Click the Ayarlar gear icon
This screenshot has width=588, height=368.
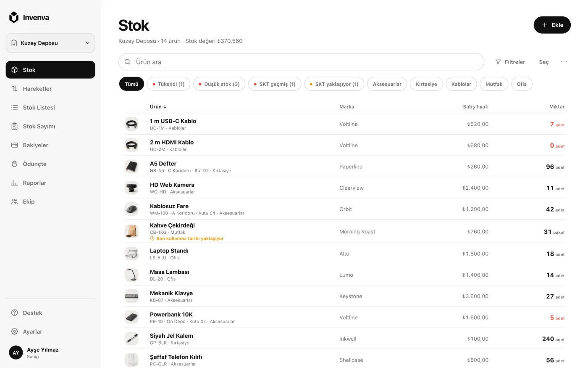(x=14, y=331)
